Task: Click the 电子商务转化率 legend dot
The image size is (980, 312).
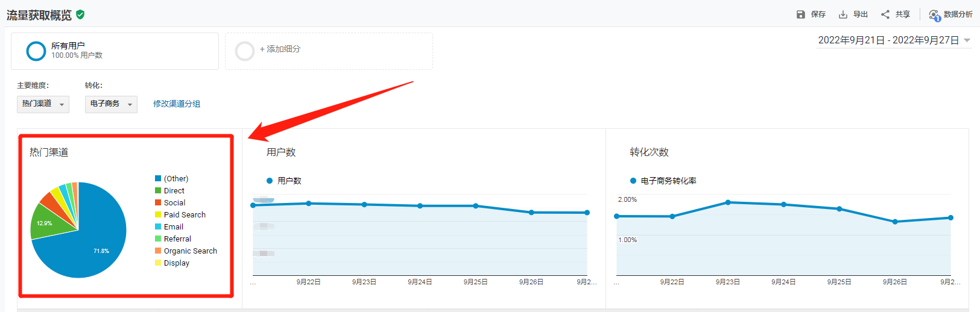Action: click(x=633, y=181)
